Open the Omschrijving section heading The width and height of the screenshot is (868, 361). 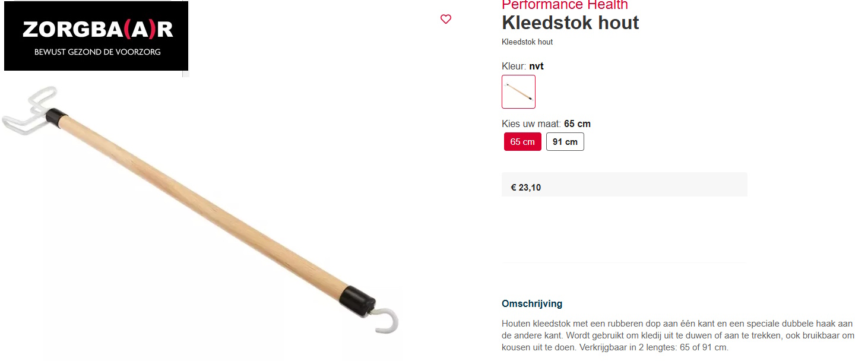click(532, 304)
